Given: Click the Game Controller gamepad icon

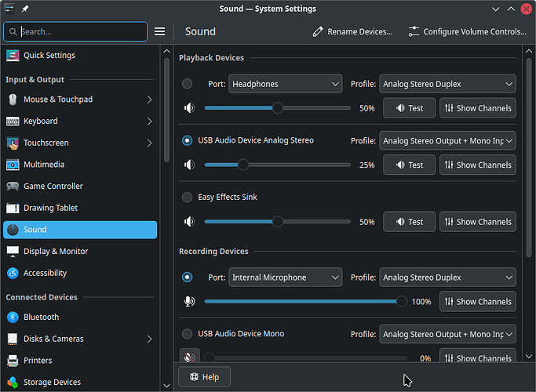Looking at the screenshot, I should 13,186.
